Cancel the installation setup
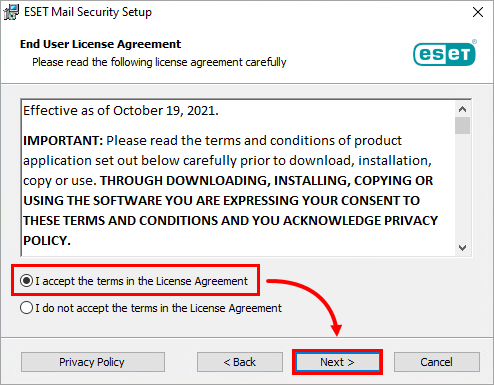The height and width of the screenshot is (385, 494). (x=437, y=362)
